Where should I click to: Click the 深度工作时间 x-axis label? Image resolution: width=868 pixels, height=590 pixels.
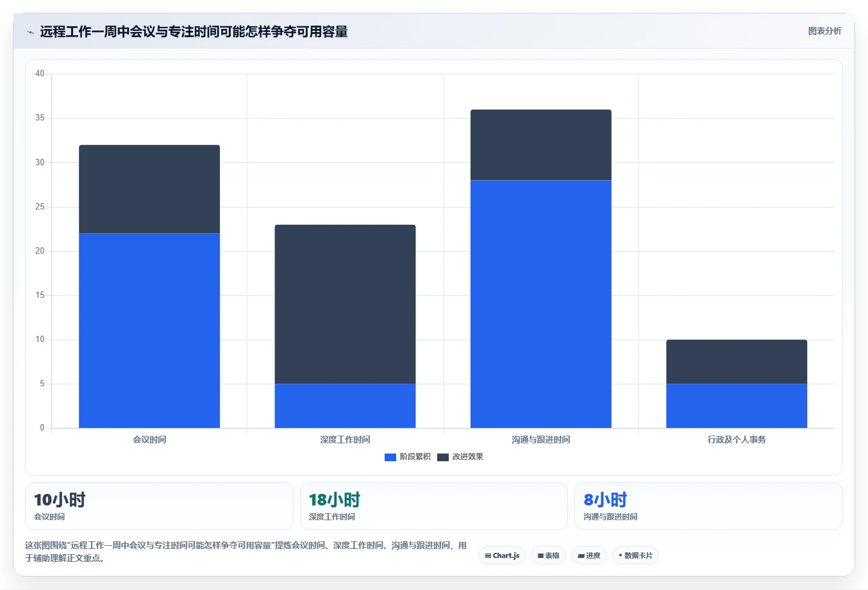click(x=345, y=439)
